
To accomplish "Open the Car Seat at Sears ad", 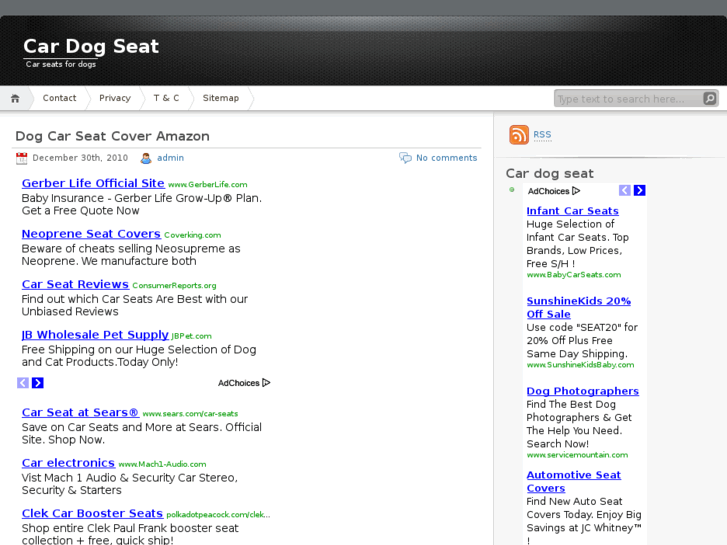I will point(80,412).
